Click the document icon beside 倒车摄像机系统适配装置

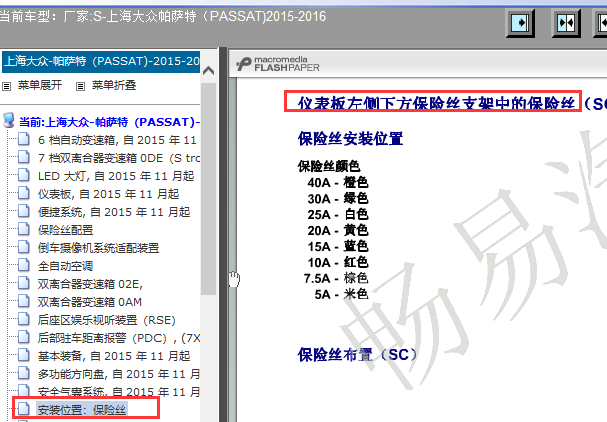coord(24,247)
